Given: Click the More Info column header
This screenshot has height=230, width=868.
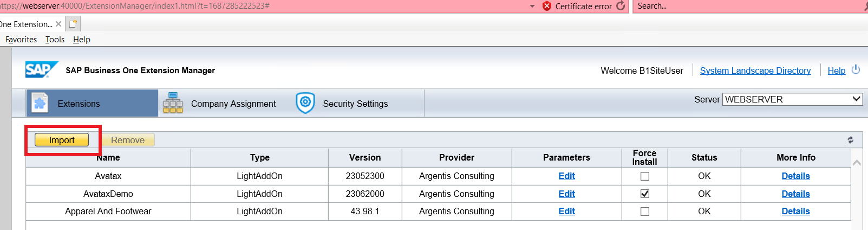Looking at the screenshot, I should click(795, 157).
